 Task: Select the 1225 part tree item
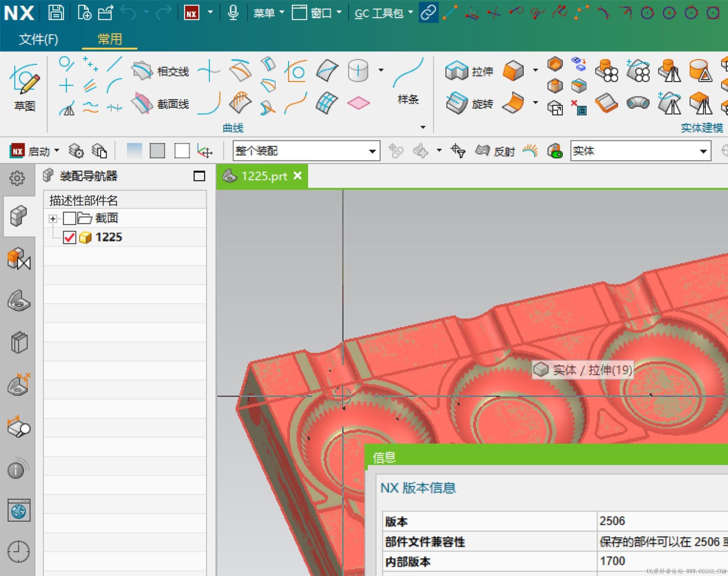(109, 237)
